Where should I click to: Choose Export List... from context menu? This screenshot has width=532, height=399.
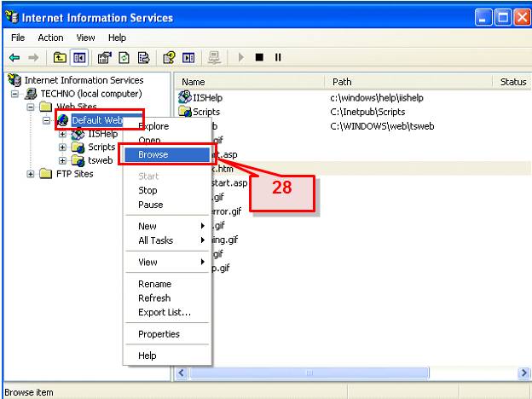click(167, 312)
